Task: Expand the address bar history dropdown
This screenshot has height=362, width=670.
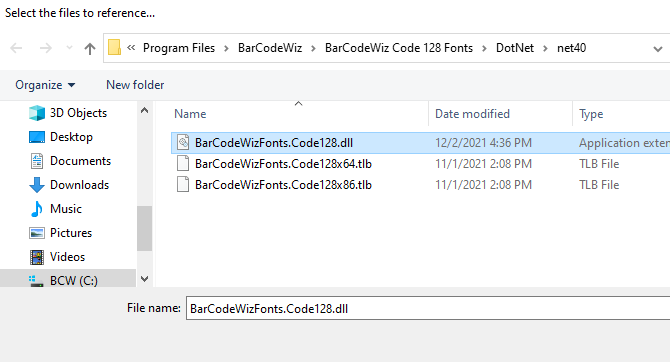Action: (658, 49)
